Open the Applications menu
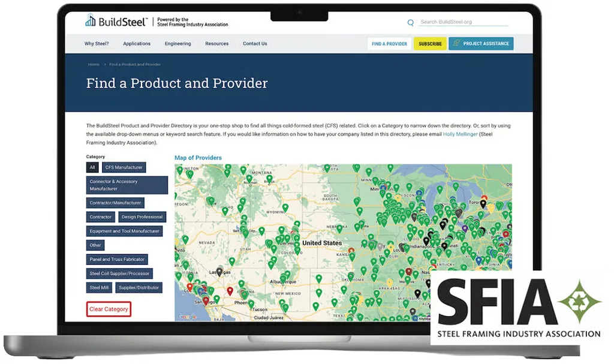The height and width of the screenshot is (364, 614). [x=137, y=44]
